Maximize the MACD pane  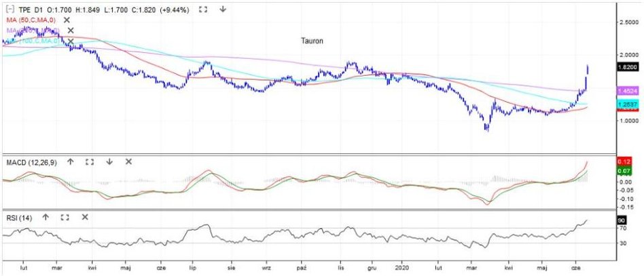89,162
